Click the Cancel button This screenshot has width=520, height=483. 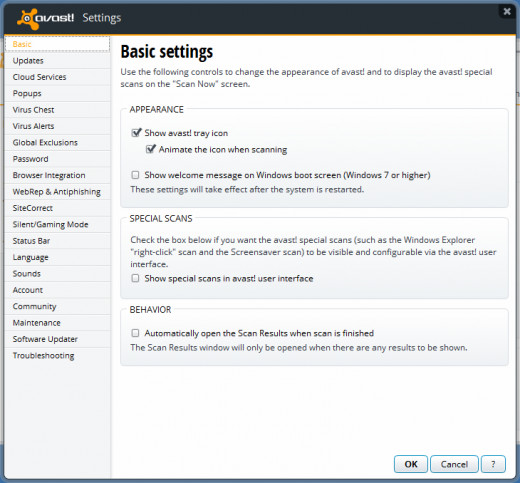(454, 464)
